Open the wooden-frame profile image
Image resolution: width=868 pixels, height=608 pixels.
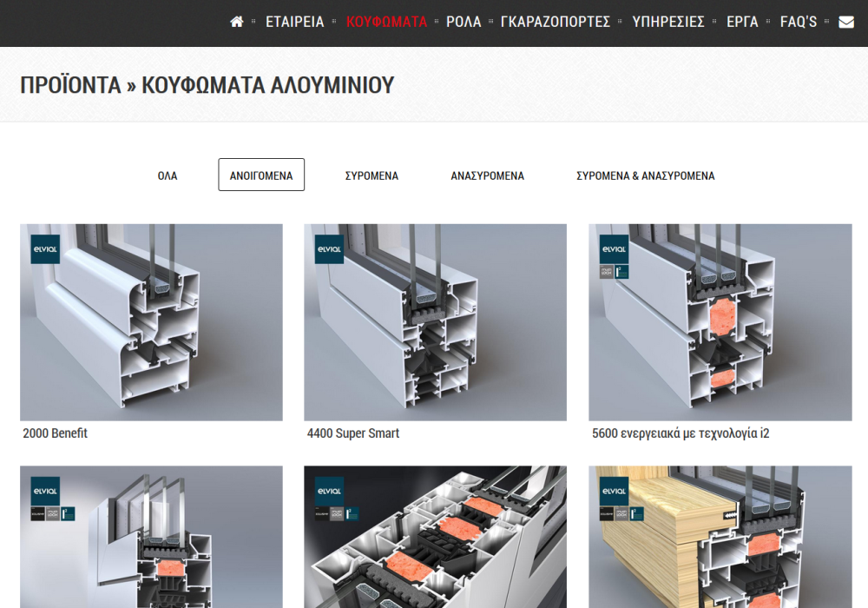[720, 537]
